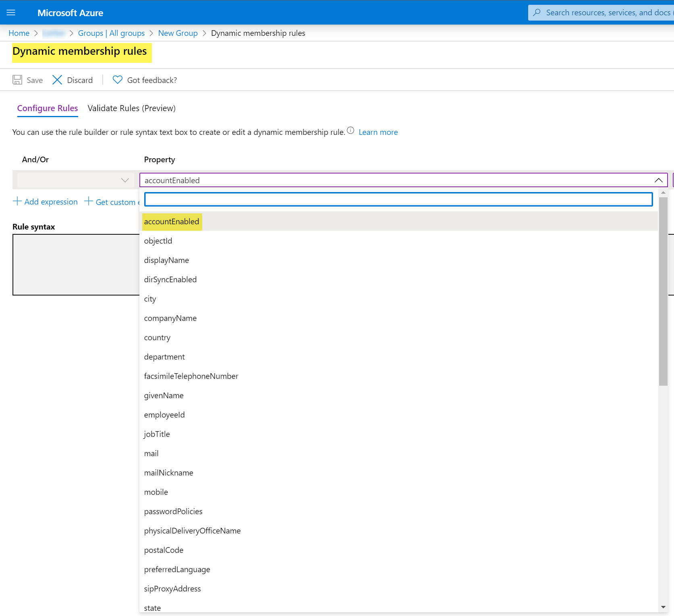Collapse the Property dropdown with its chevron

(x=659, y=180)
